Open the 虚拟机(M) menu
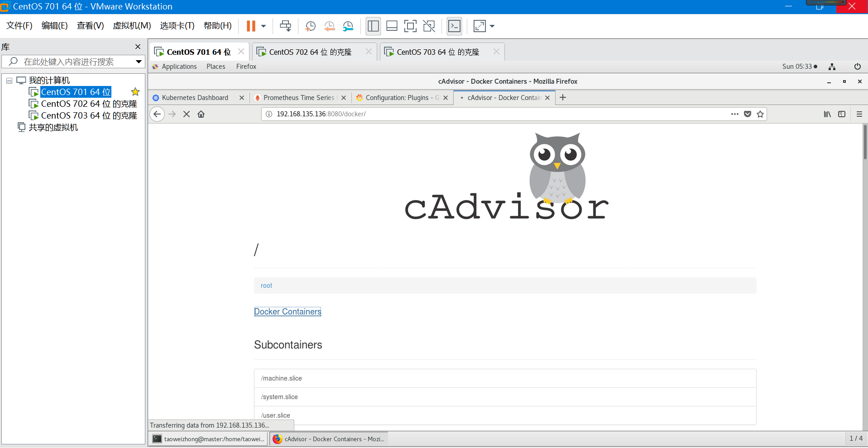This screenshot has height=448, width=868. pyautogui.click(x=132, y=26)
